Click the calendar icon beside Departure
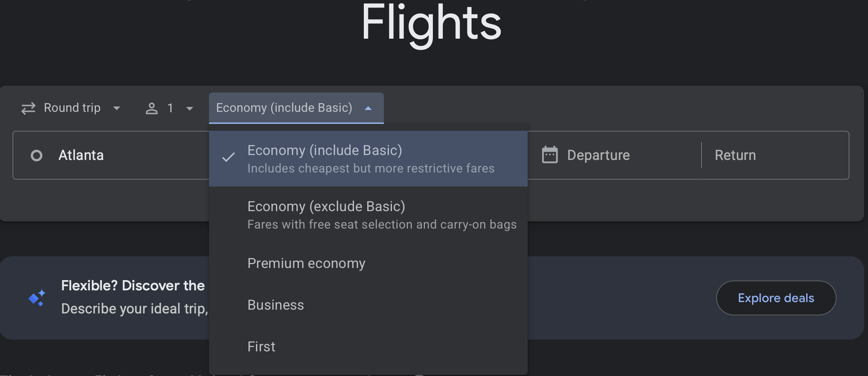The image size is (868, 376). 550,155
